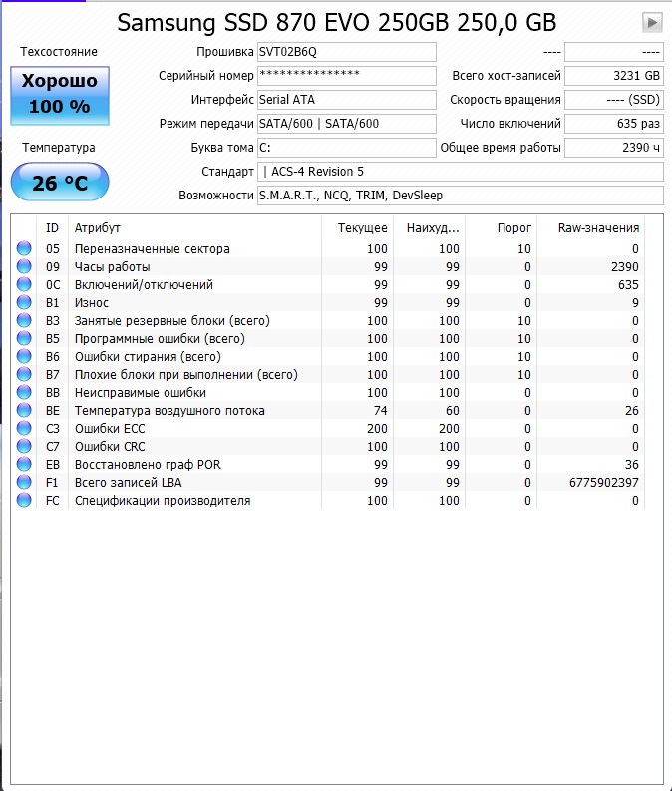Click the current value 200 for ECC
672x791 pixels.
[x=377, y=428]
